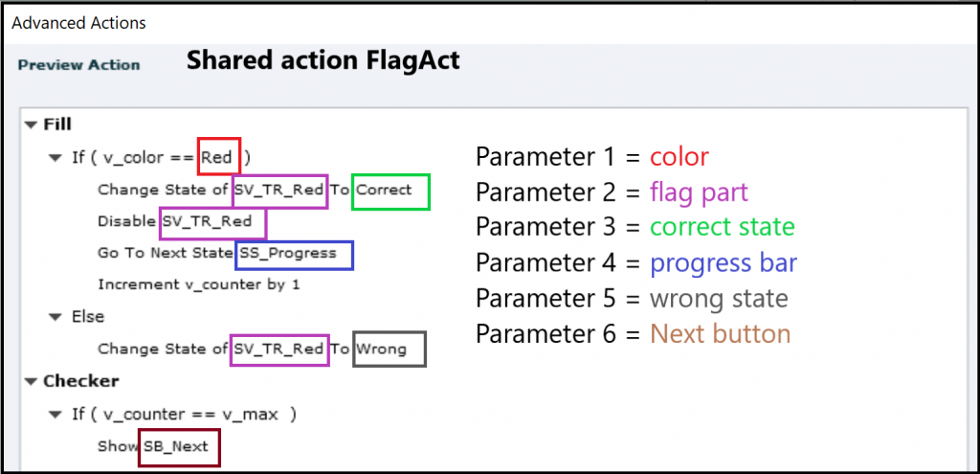Collapse the Else branch triangle
980x474 pixels.
point(56,317)
